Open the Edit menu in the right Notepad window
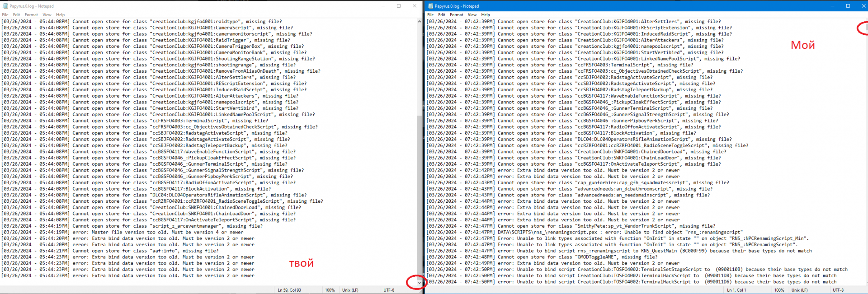The height and width of the screenshot is (294, 868). tap(442, 15)
